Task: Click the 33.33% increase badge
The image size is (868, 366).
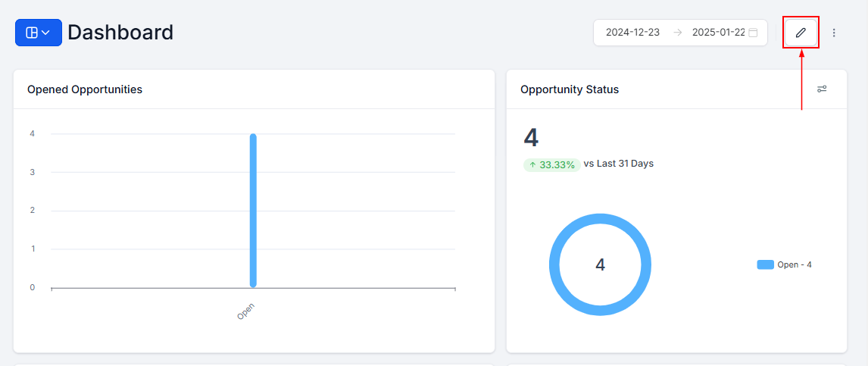Action: click(552, 164)
